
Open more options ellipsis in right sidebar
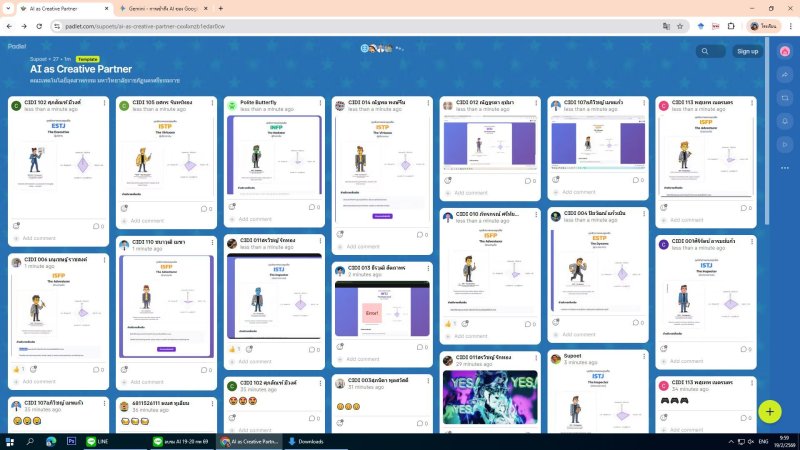(785, 169)
